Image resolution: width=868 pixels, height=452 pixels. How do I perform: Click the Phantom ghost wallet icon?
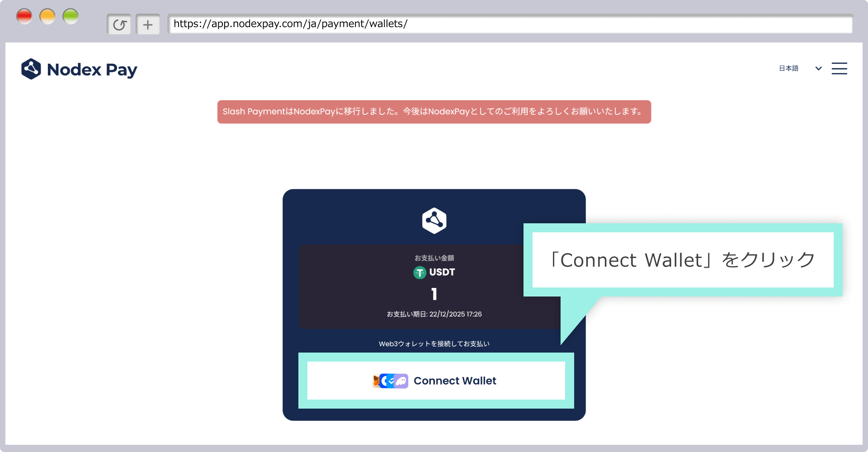401,381
